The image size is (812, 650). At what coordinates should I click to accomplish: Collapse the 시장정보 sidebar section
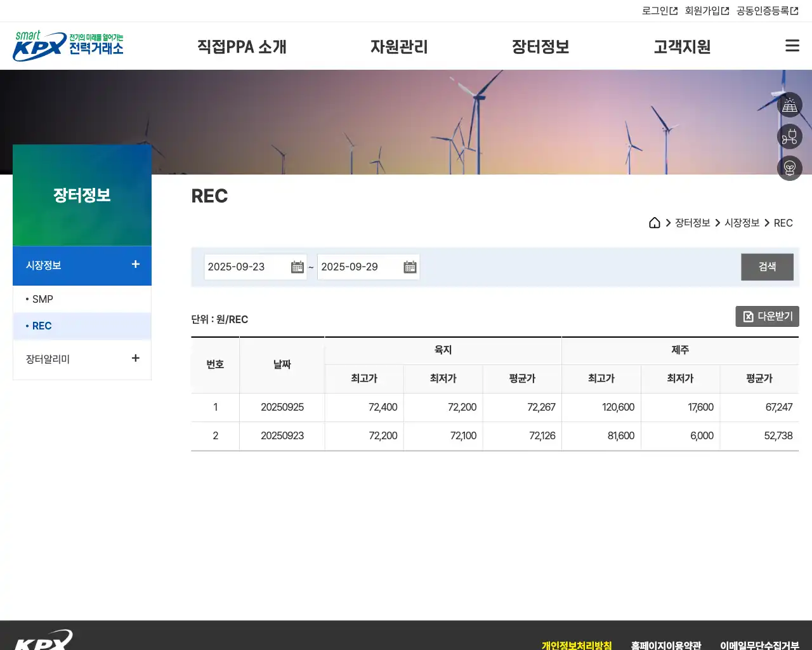(135, 265)
